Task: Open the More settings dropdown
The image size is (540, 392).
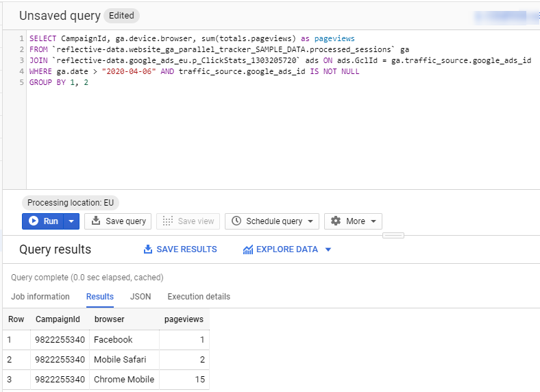Action: (x=353, y=221)
